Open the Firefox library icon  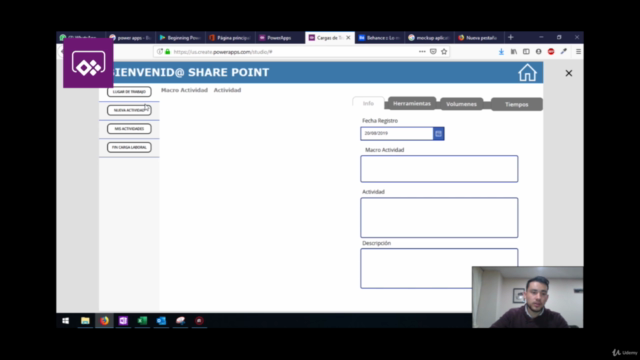(514, 52)
